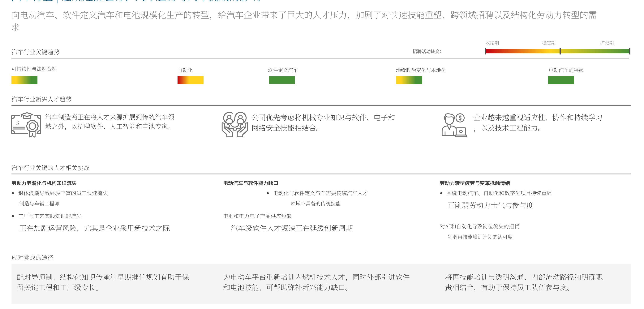Screen dimensions: 644x309
Task: Click the color bar under 可持续性与法规合规
Action: pos(24,80)
